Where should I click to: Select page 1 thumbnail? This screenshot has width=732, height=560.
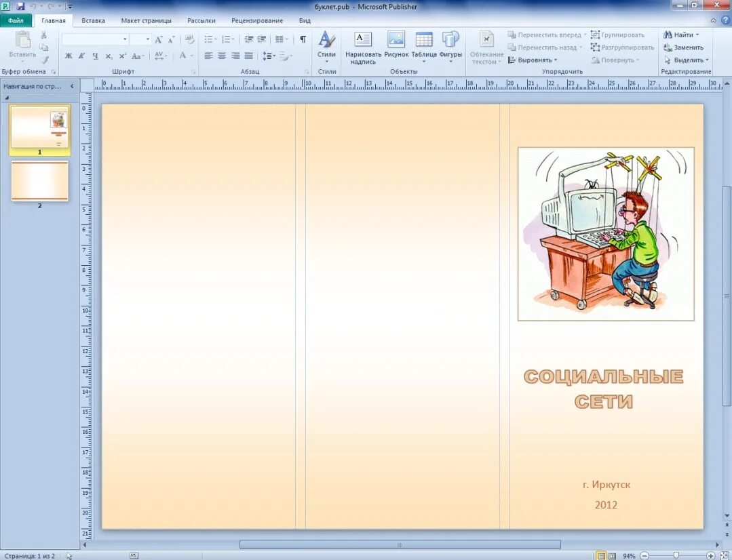click(39, 127)
